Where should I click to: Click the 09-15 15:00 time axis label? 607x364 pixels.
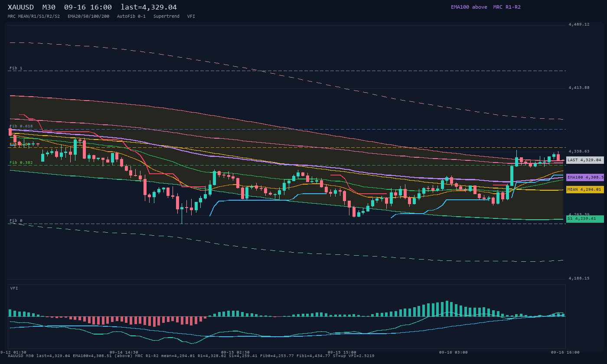[x=342, y=352]
